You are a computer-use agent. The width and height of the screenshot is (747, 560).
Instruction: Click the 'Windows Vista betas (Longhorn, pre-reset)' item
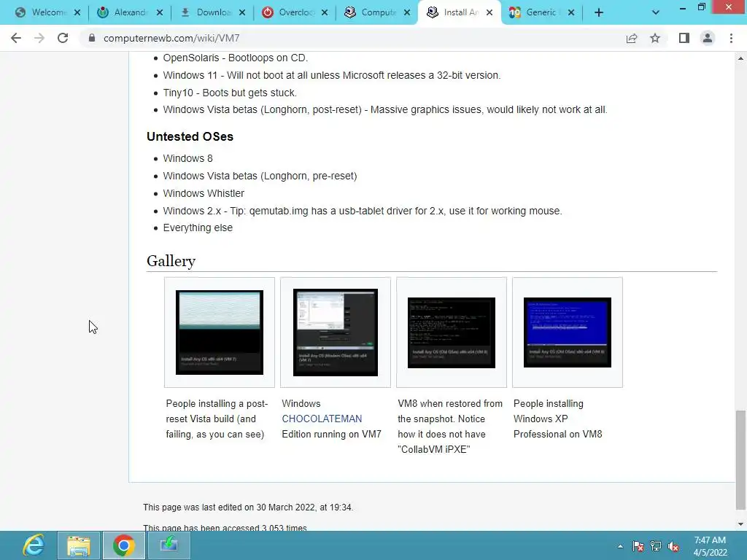click(x=260, y=176)
